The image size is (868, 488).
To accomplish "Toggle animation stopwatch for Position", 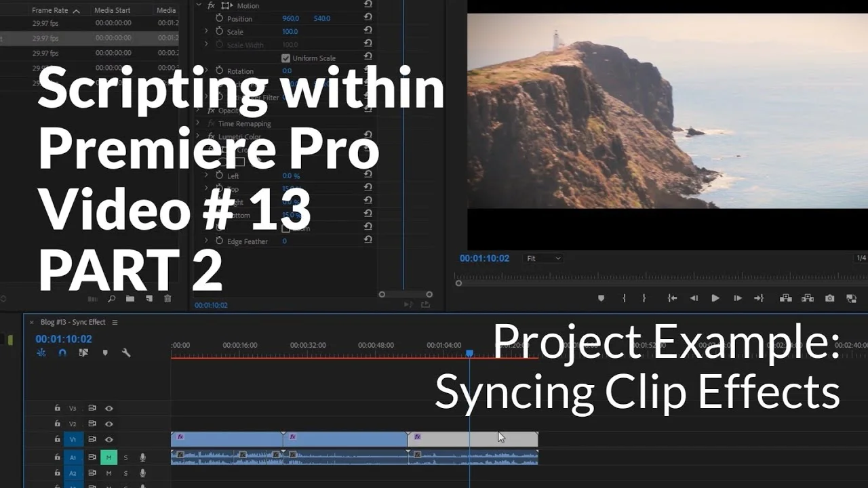I will coord(219,18).
